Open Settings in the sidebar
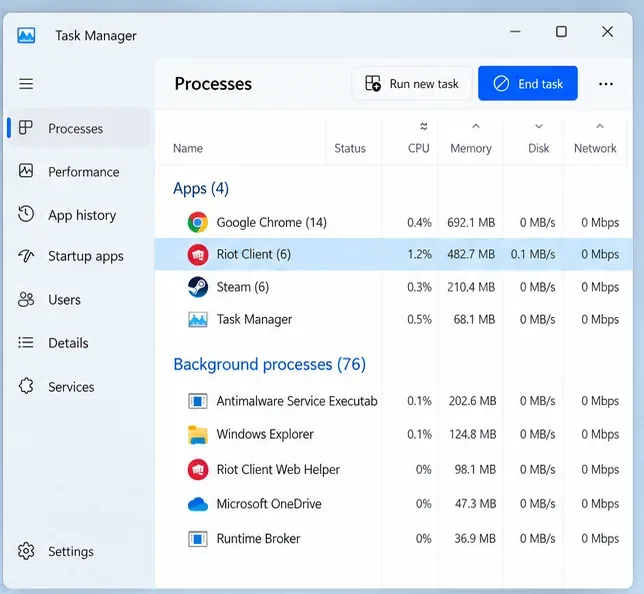The image size is (644, 594). pyautogui.click(x=79, y=551)
